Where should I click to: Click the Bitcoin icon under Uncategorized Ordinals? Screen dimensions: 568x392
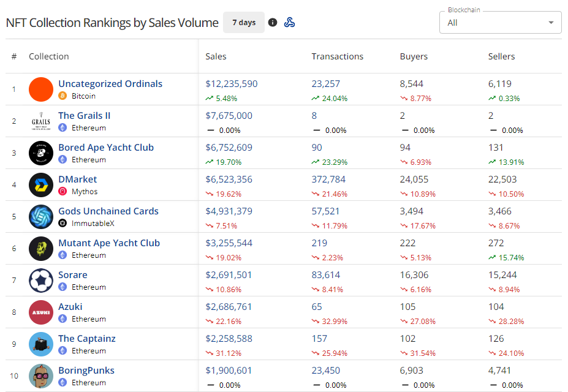click(62, 96)
